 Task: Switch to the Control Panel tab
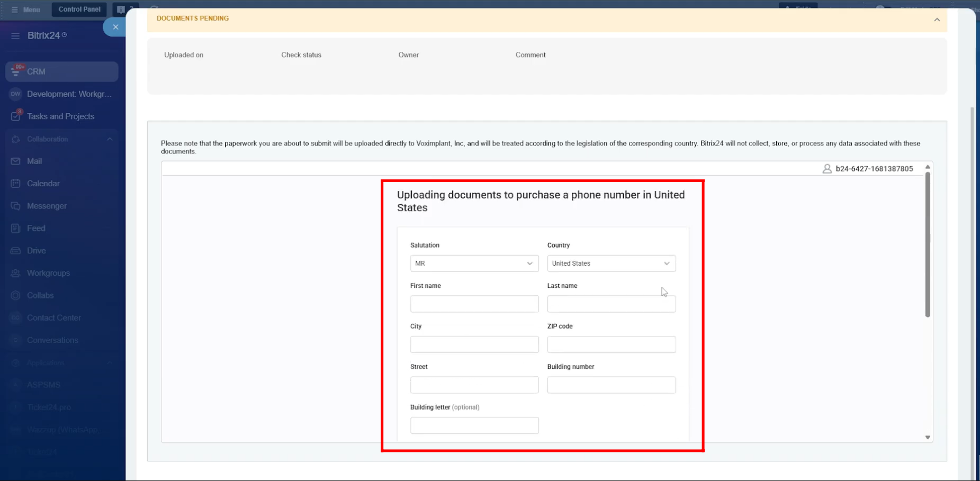coord(79,10)
